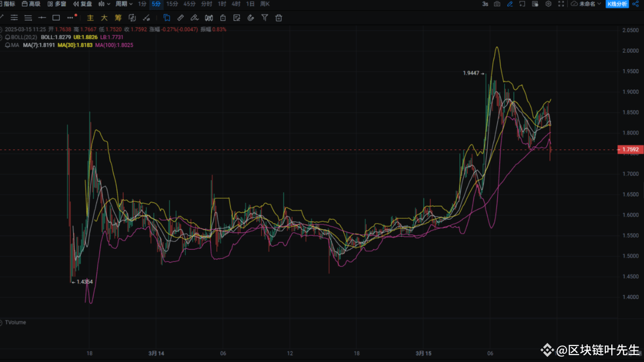Image resolution: width=644 pixels, height=362 pixels.
Task: Toggle the blue overlay bookmark icon
Action: click(x=167, y=18)
